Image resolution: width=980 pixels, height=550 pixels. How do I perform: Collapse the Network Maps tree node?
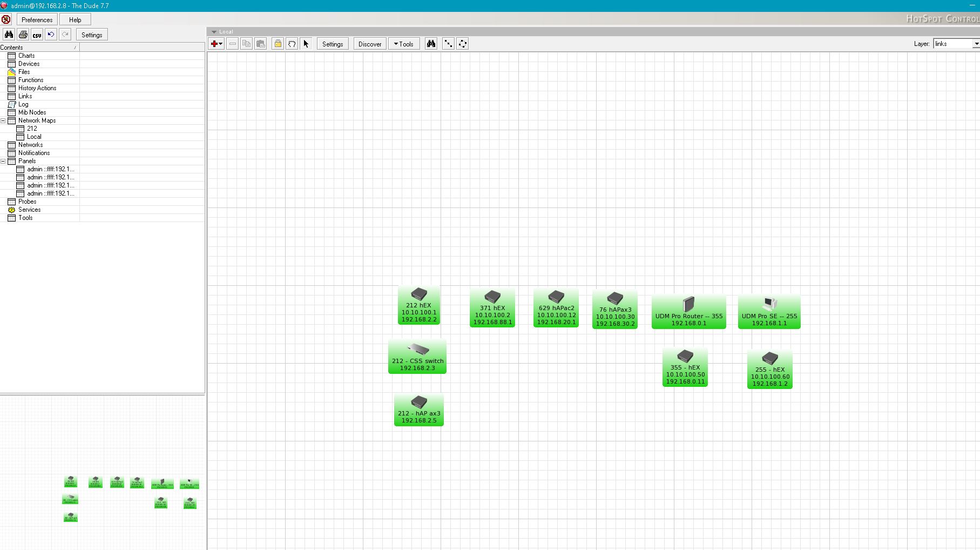pyautogui.click(x=3, y=120)
